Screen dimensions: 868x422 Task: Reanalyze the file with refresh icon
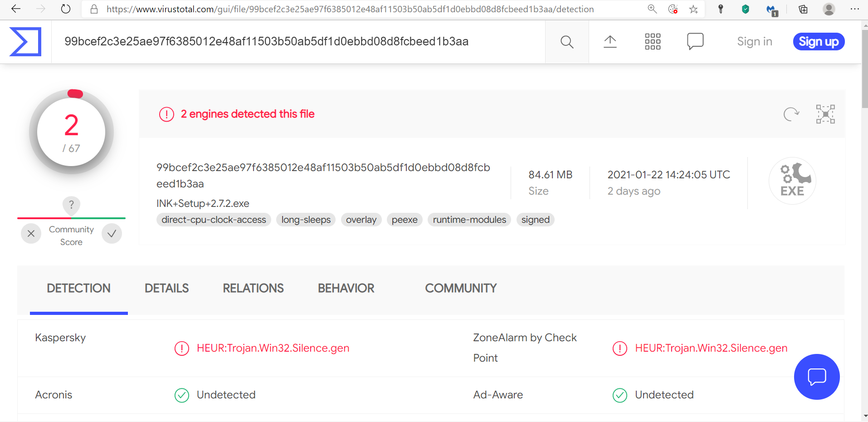(791, 114)
